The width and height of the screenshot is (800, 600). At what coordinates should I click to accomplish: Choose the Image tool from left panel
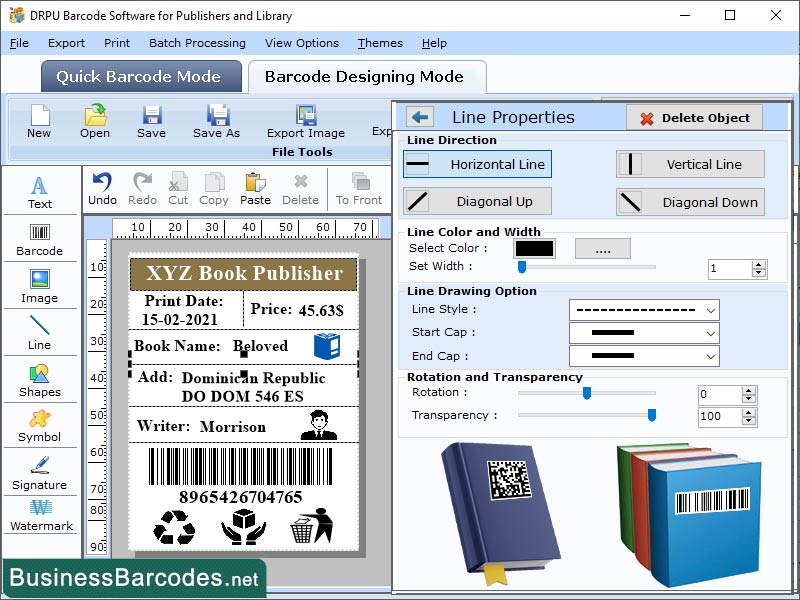[x=40, y=287]
